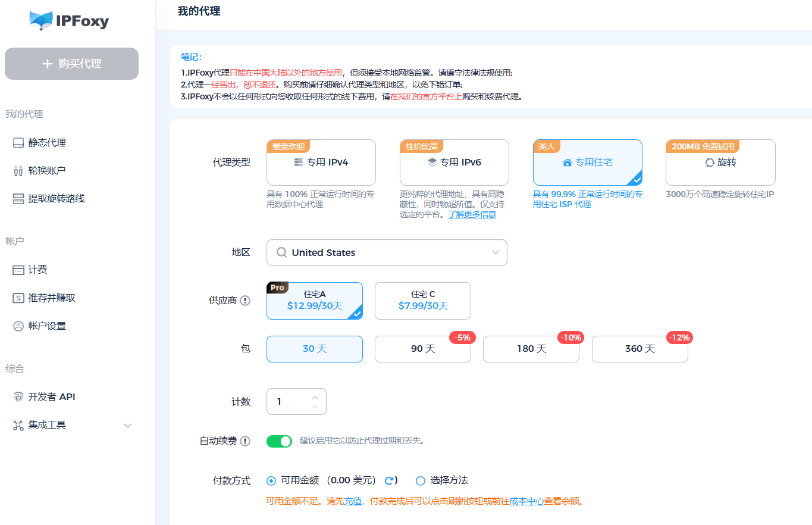Open the United States region dropdown
Viewport: 812px width, 525px height.
[x=387, y=252]
